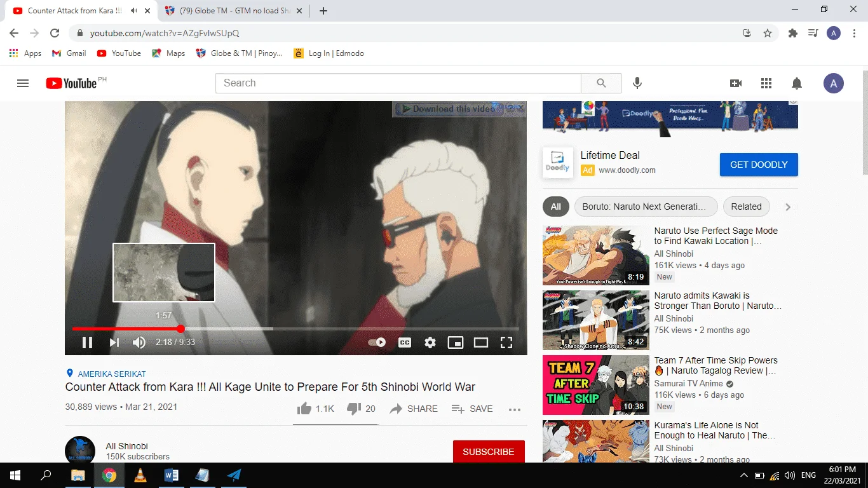Open the Naruto admits Kawaki is Stronger thumbnail

click(x=595, y=320)
